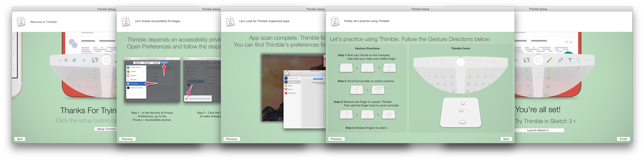Click Tool Preferences tab in Thimble Preferences
This screenshot has width=644, height=160.
tap(318, 78)
